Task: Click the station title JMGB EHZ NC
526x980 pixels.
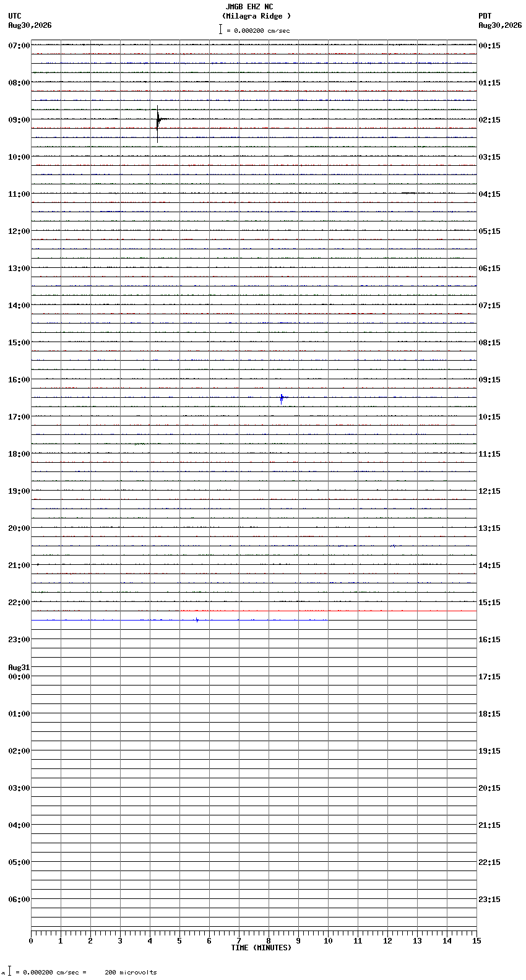Action: [249, 7]
